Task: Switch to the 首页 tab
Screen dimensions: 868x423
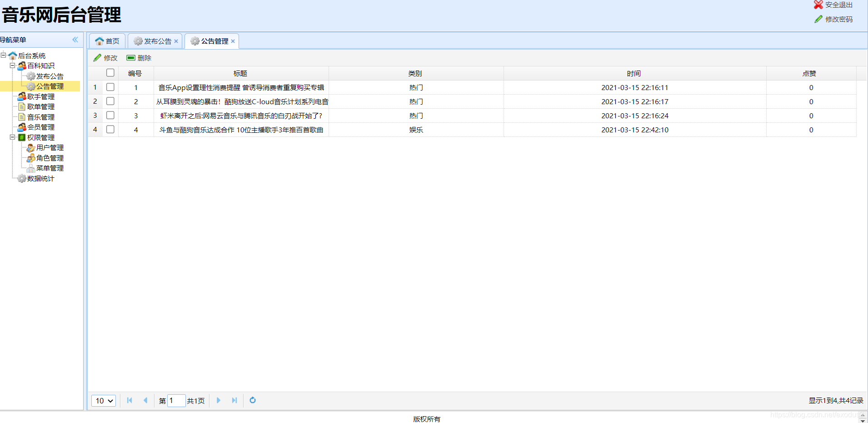Action: [107, 41]
